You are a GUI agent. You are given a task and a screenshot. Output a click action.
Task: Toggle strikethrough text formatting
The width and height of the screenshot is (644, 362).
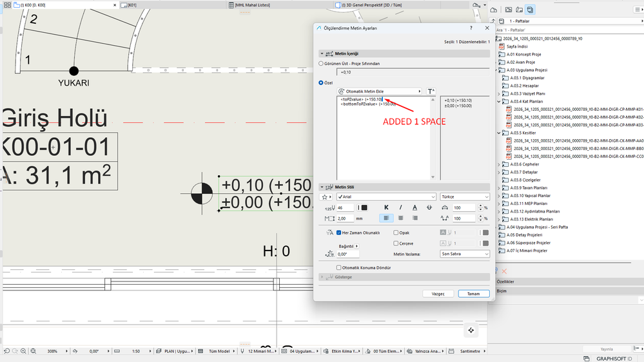pyautogui.click(x=429, y=207)
